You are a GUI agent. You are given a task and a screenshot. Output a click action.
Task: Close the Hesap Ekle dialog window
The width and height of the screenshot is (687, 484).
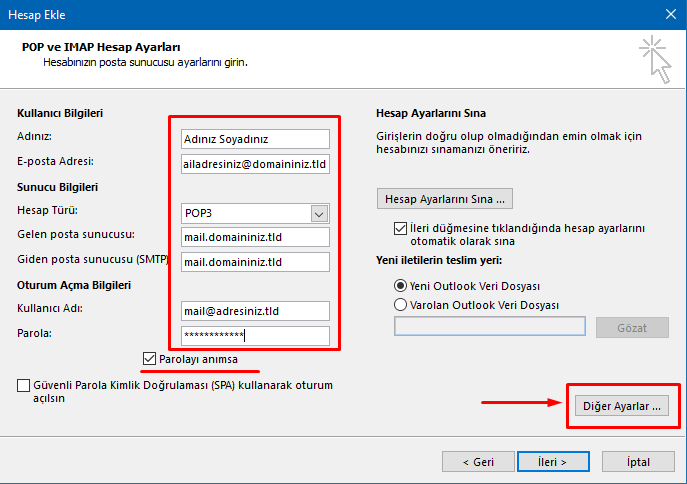pyautogui.click(x=671, y=14)
